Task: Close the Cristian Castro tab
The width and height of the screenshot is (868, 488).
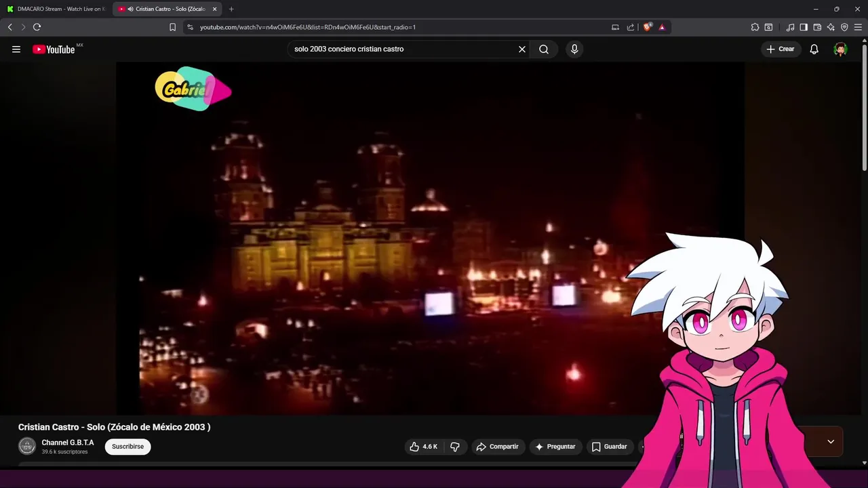Action: 215,9
